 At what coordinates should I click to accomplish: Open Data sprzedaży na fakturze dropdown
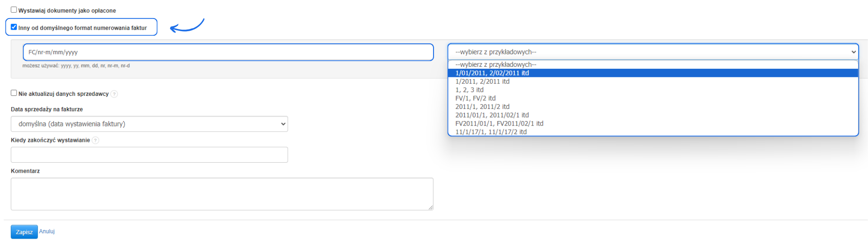pyautogui.click(x=149, y=124)
